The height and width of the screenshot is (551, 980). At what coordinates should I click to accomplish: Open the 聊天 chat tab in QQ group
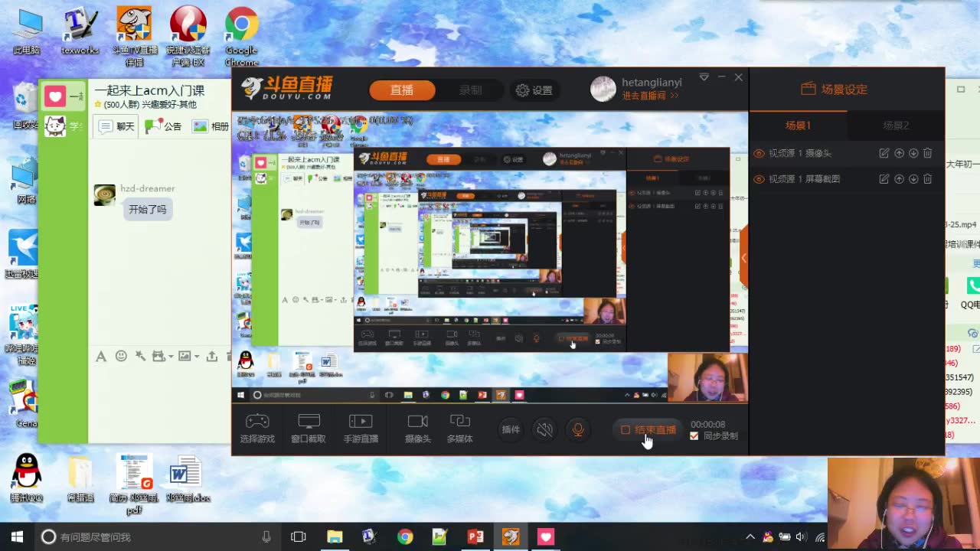pyautogui.click(x=116, y=126)
